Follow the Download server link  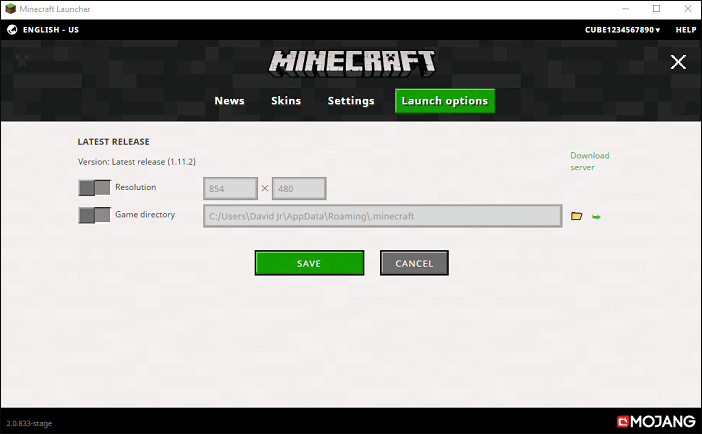pos(589,161)
